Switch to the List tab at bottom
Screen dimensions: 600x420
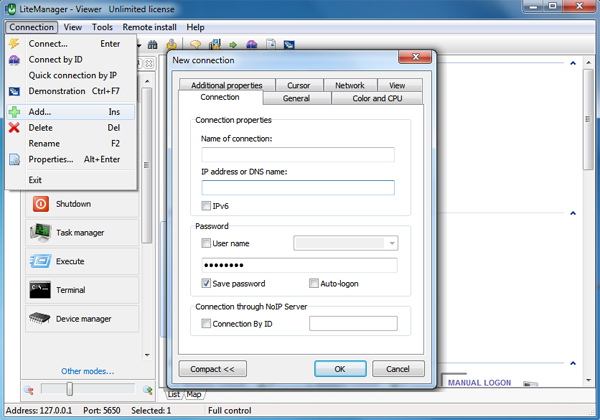point(174,394)
